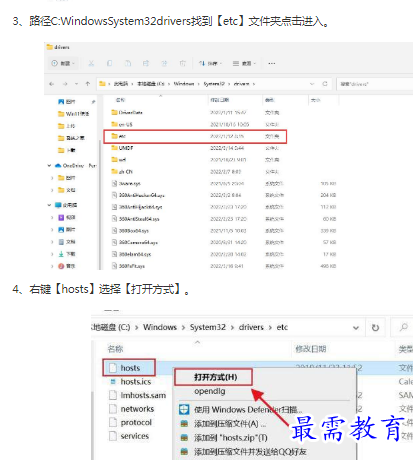Select the DriverData folder
This screenshot has width=413, height=460.
[127, 112]
